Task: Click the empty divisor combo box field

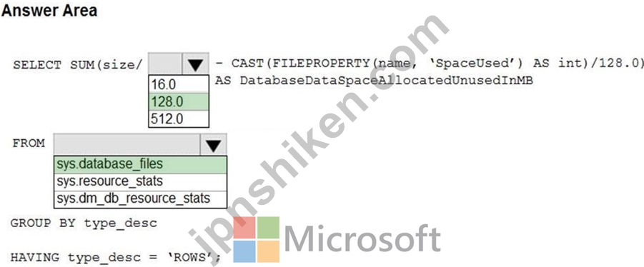Action: pos(165,64)
